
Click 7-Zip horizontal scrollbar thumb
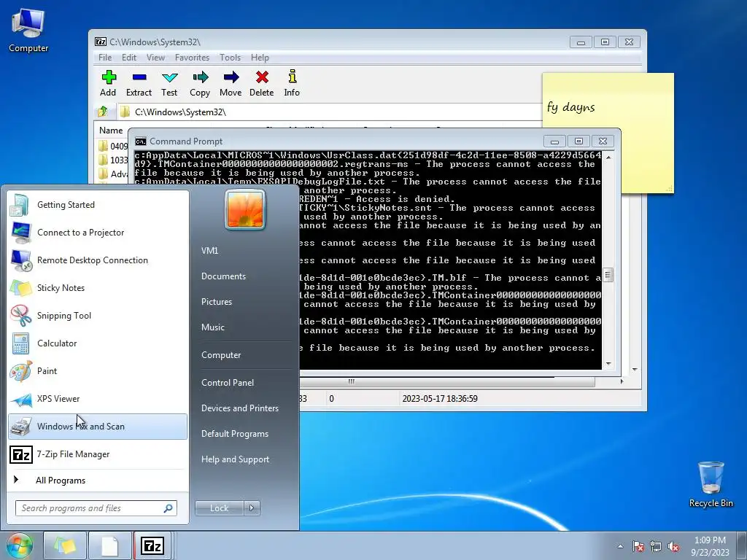tap(352, 381)
